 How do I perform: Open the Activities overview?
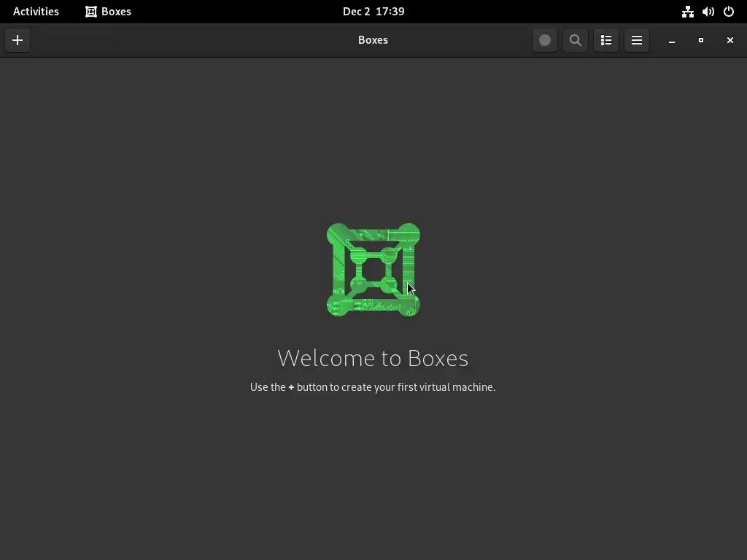point(36,12)
